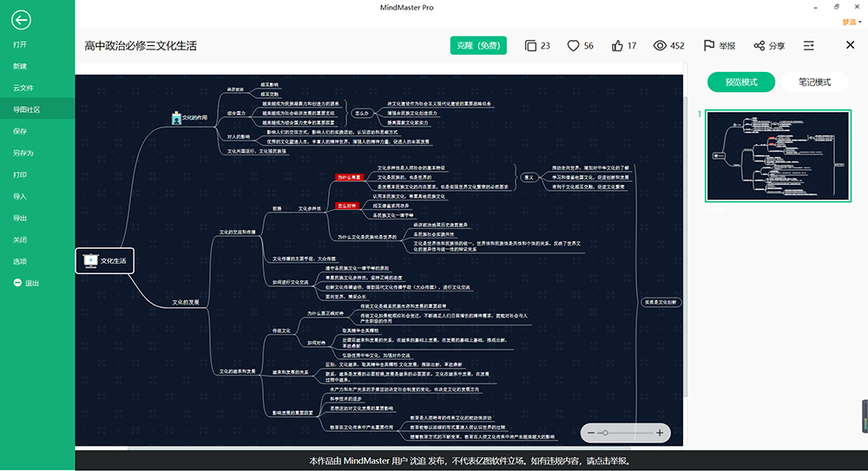Click the title 高中政治必修三文化生活
Screen dimensions: 868x471
tap(141, 46)
